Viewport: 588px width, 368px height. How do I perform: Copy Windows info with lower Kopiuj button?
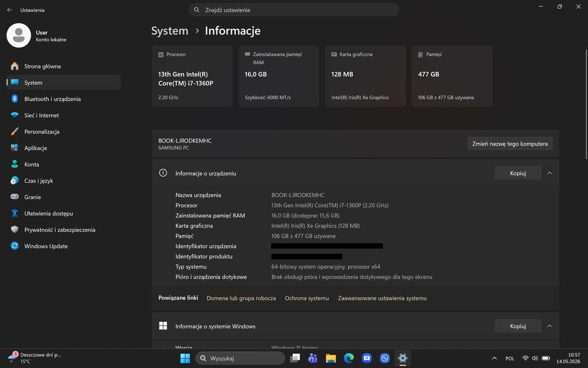pos(518,326)
